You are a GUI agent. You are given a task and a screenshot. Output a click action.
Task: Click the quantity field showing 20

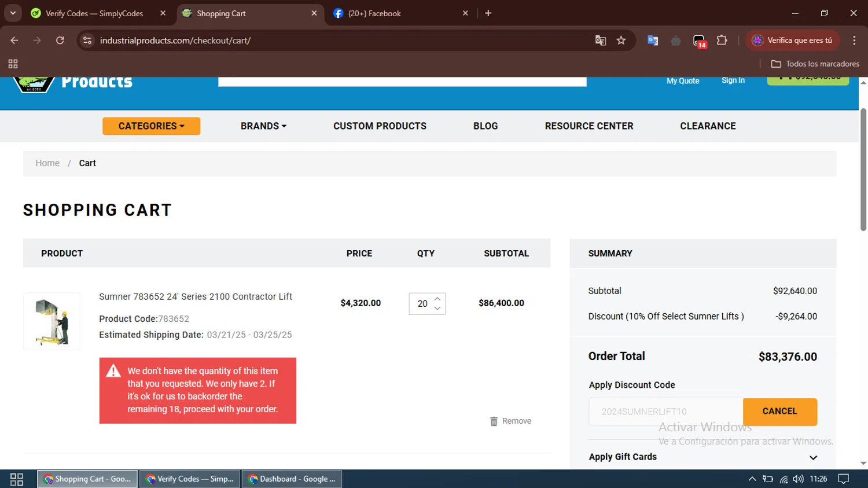422,304
